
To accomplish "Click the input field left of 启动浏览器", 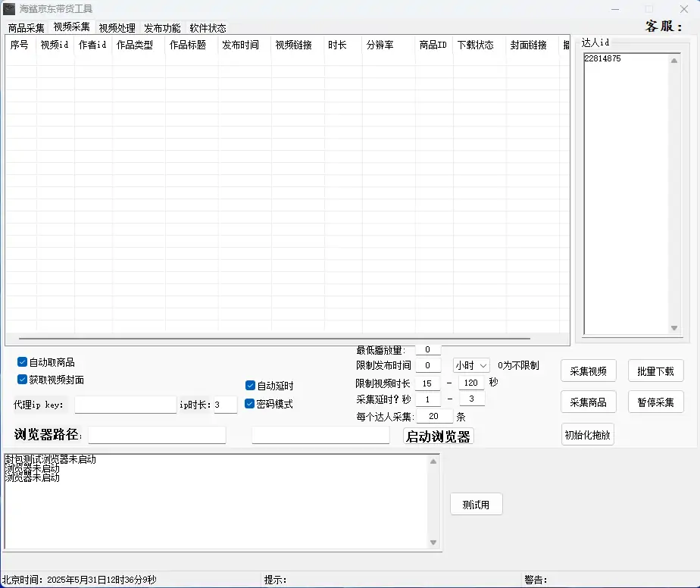I will 320,435.
